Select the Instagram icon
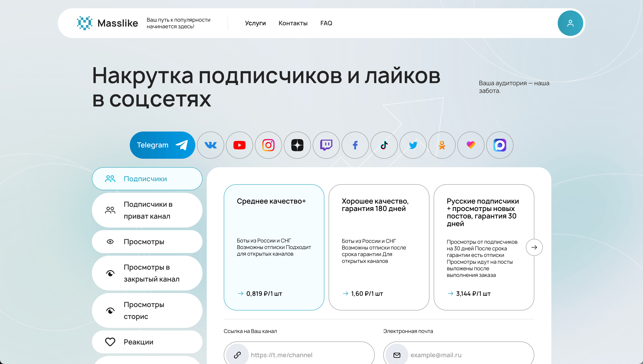The image size is (643, 364). point(268,145)
